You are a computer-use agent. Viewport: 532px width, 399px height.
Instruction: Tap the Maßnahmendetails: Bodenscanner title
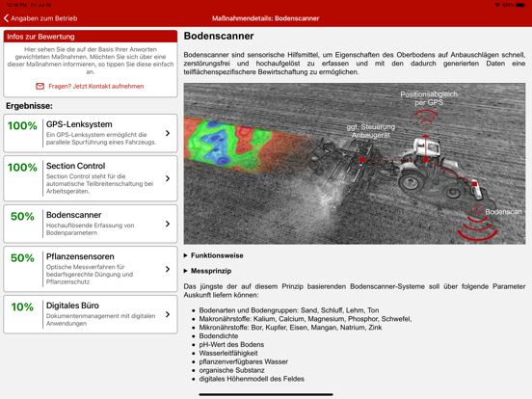266,18
